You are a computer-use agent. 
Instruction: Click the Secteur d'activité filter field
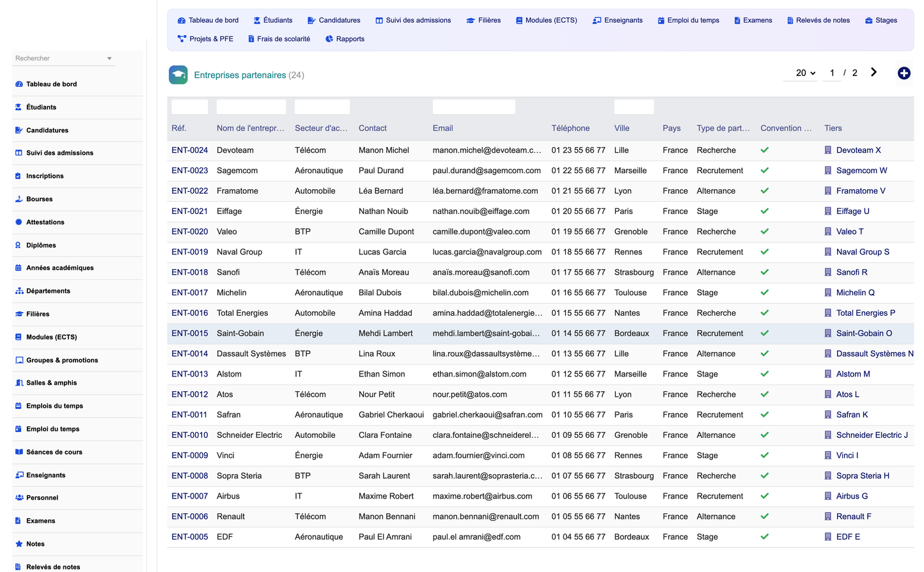tap(322, 107)
